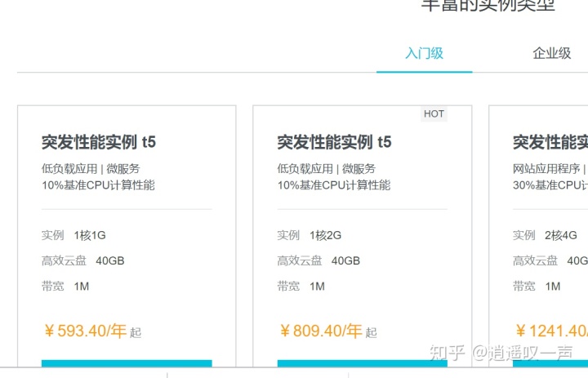Click the 1核2G instance spec

pos(325,235)
